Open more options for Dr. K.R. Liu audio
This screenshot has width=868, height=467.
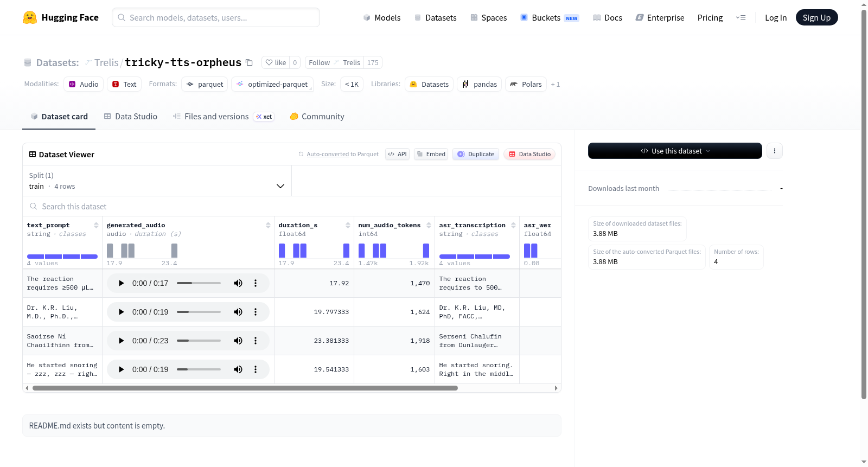point(256,312)
